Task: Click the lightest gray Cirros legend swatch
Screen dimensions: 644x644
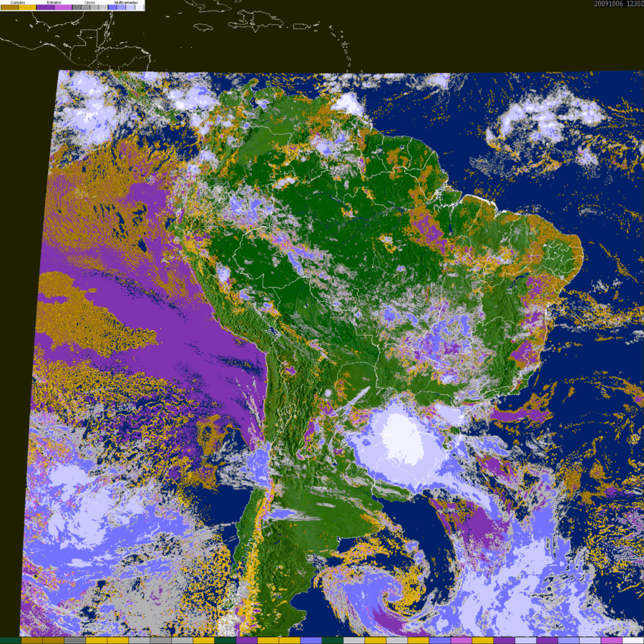Action: click(103, 7)
